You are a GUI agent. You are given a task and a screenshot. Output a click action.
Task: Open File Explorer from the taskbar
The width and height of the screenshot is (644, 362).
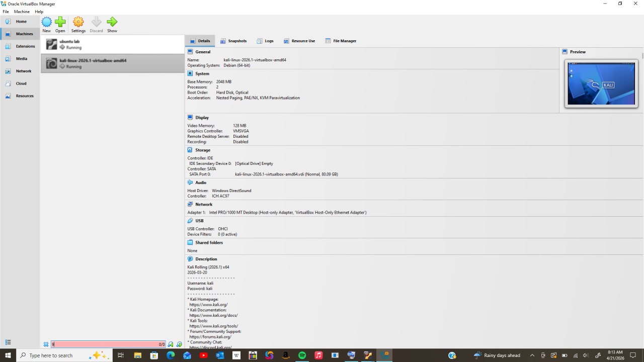(x=137, y=355)
